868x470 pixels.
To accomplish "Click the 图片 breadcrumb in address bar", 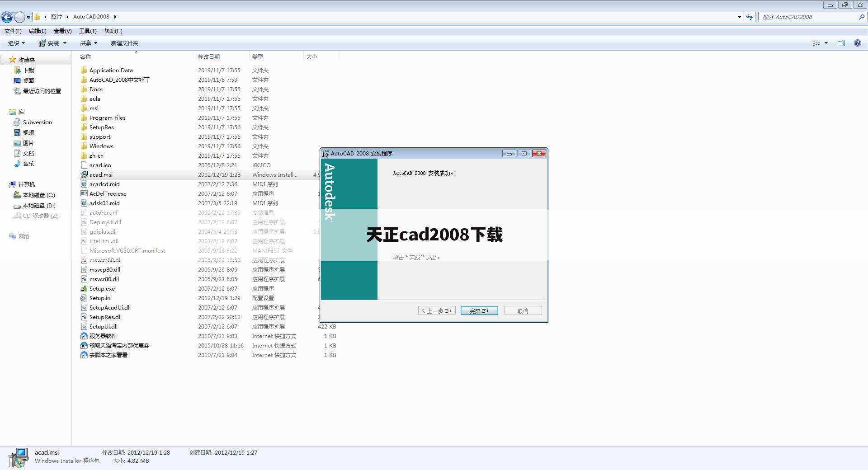I will click(x=56, y=17).
